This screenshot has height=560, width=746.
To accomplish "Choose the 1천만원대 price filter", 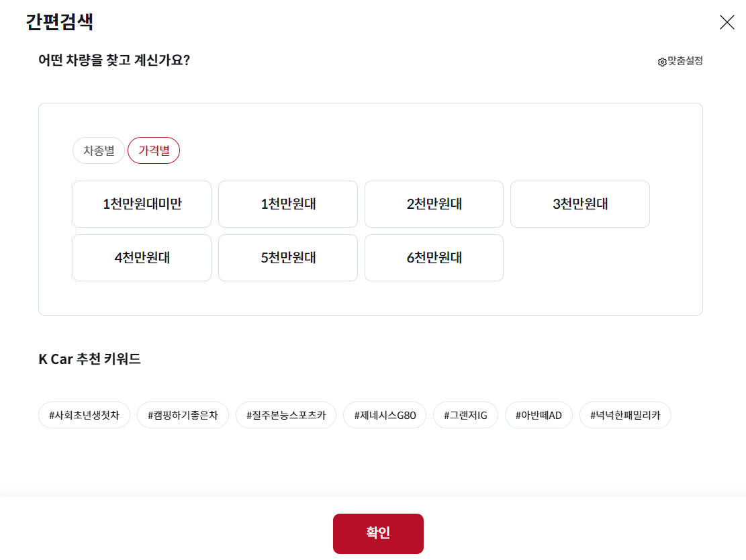I will (x=287, y=204).
